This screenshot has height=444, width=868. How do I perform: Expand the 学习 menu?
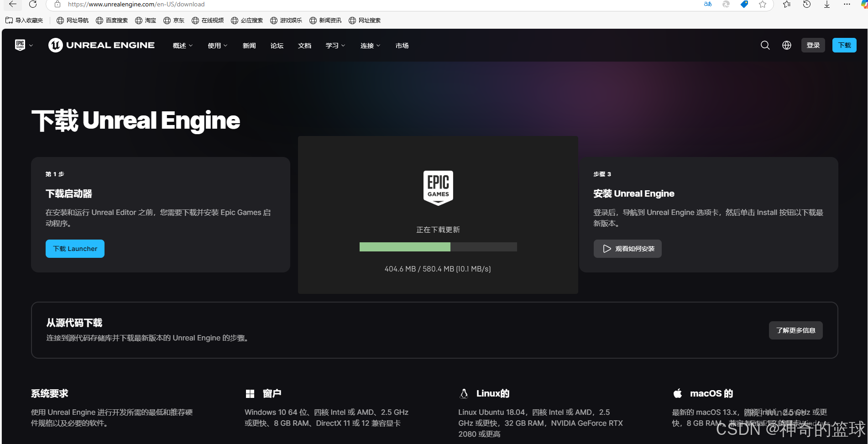point(335,46)
